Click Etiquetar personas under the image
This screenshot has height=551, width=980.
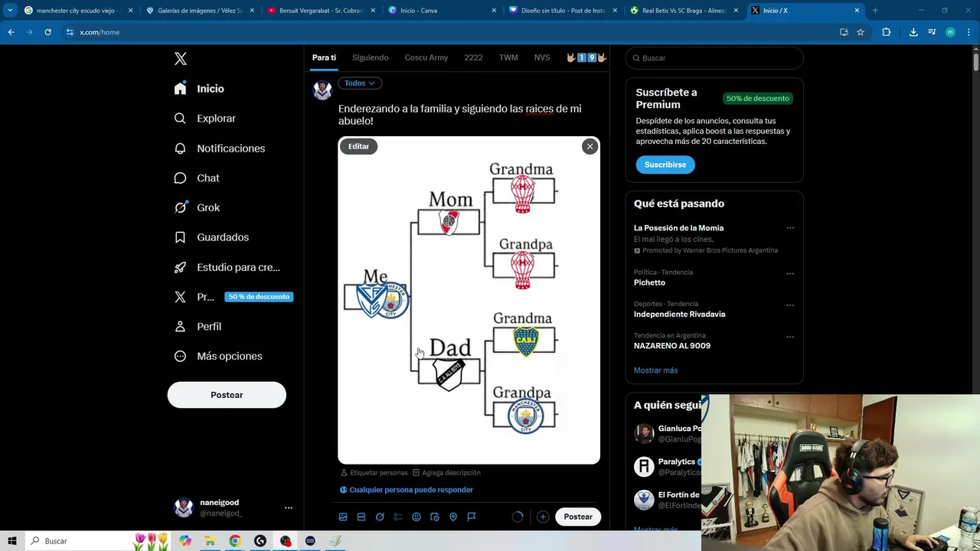374,473
